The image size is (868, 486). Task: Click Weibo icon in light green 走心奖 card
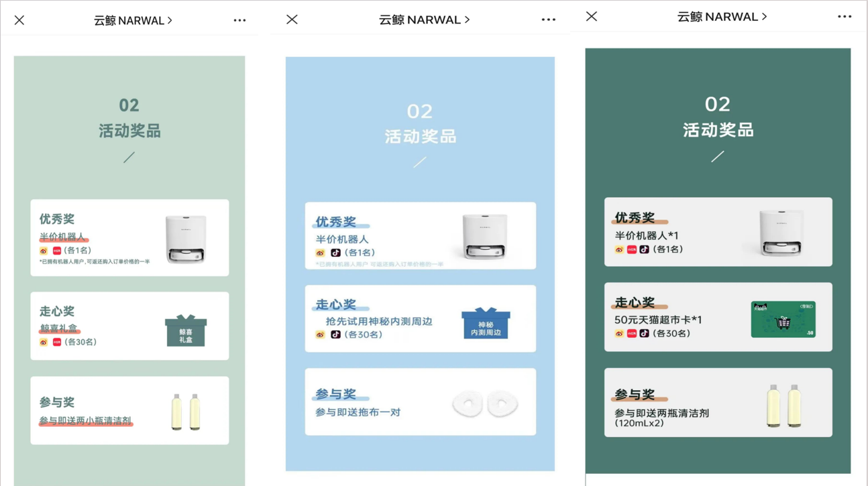(44, 343)
